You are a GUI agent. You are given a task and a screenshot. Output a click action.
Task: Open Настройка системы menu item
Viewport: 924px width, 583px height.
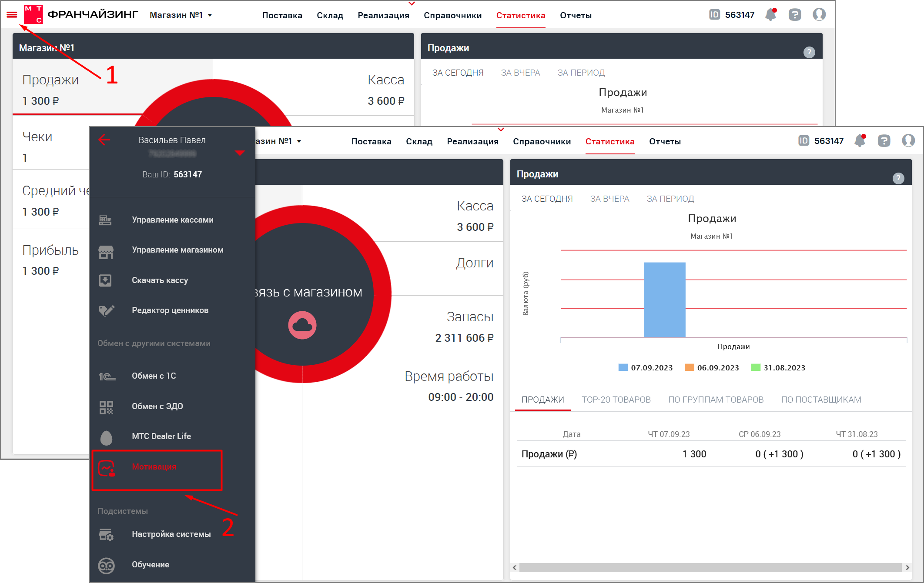point(172,534)
